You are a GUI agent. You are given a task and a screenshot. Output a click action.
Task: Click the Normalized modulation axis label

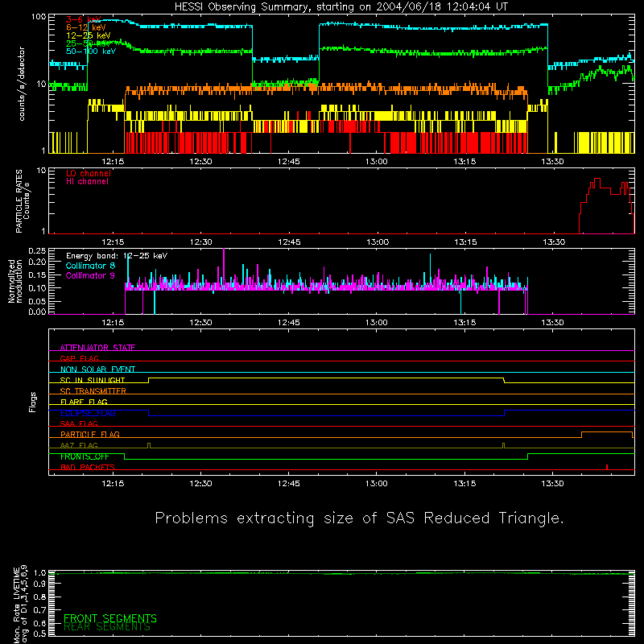[15, 281]
